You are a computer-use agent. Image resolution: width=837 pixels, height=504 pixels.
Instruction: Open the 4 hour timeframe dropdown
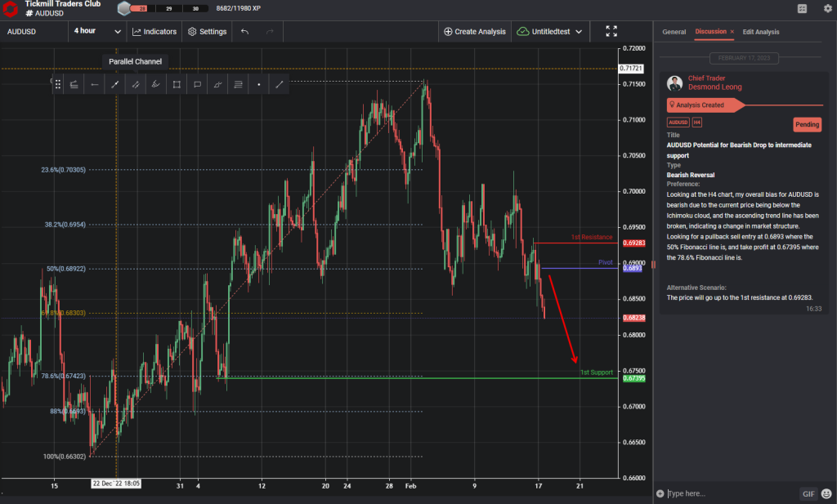(x=98, y=31)
